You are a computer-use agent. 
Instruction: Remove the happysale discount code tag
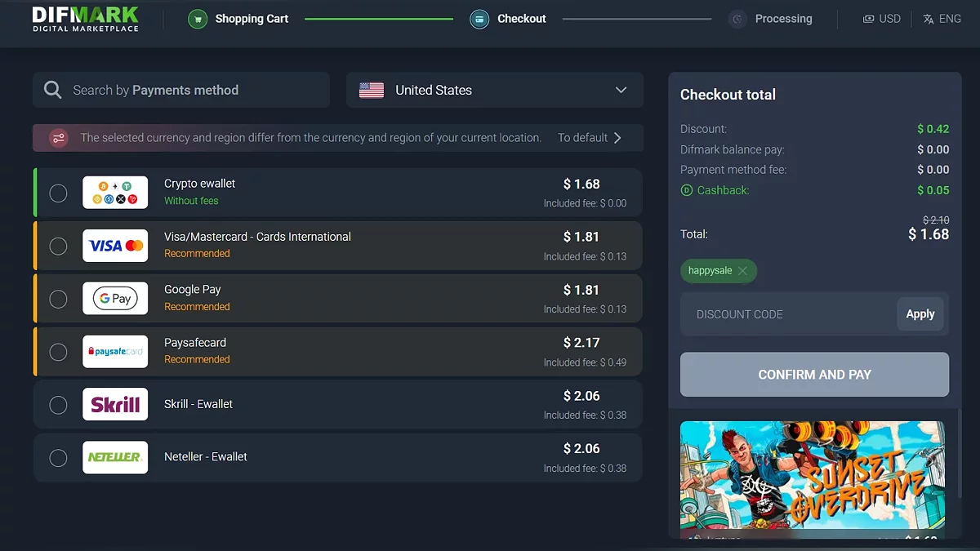pyautogui.click(x=742, y=271)
